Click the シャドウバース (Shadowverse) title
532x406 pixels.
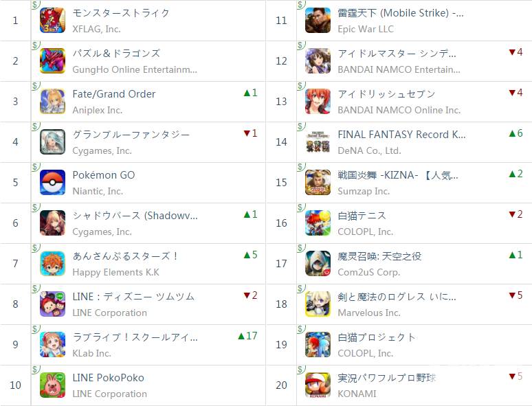click(x=135, y=216)
